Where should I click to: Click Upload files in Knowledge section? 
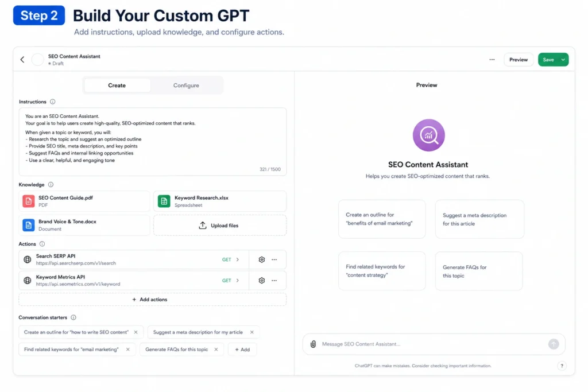pos(220,225)
